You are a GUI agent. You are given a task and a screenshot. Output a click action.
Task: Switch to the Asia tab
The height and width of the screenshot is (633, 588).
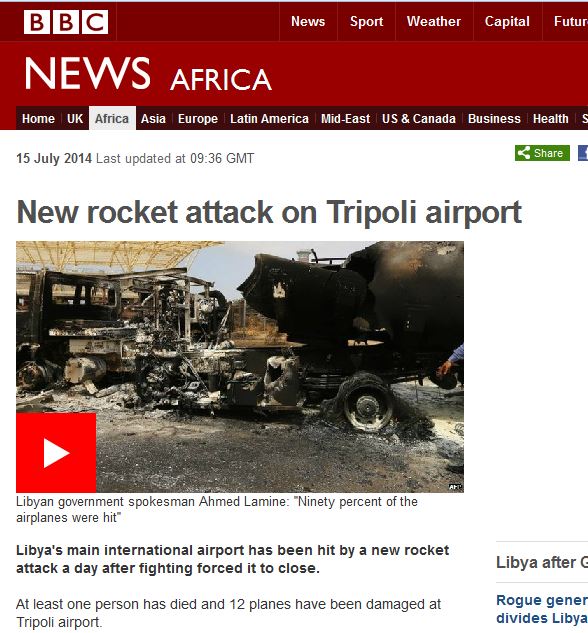(x=153, y=119)
